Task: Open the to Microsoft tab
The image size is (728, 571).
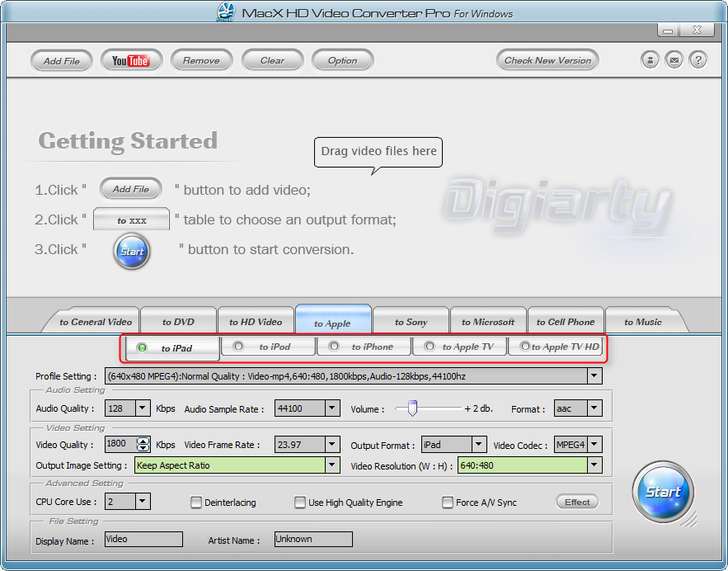Action: (x=488, y=322)
